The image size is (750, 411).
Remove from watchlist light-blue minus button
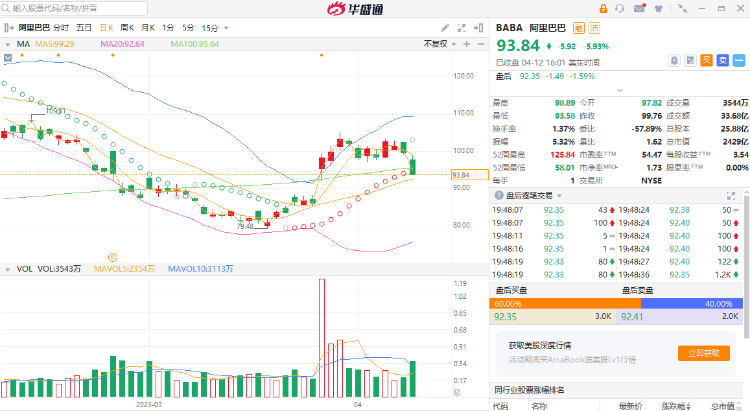739,60
